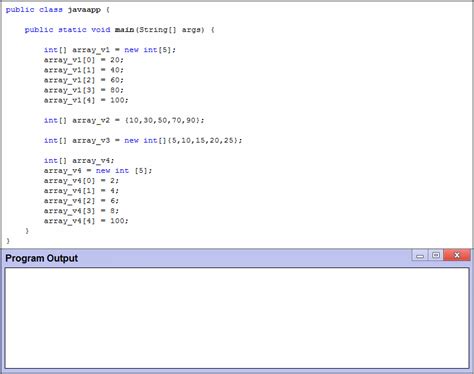This screenshot has height=374, width=474.
Task: Click the line 'public class javaapp {'
Action: point(58,10)
